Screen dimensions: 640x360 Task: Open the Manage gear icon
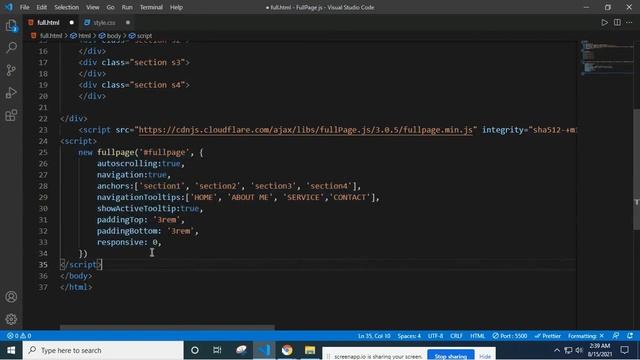(11, 319)
